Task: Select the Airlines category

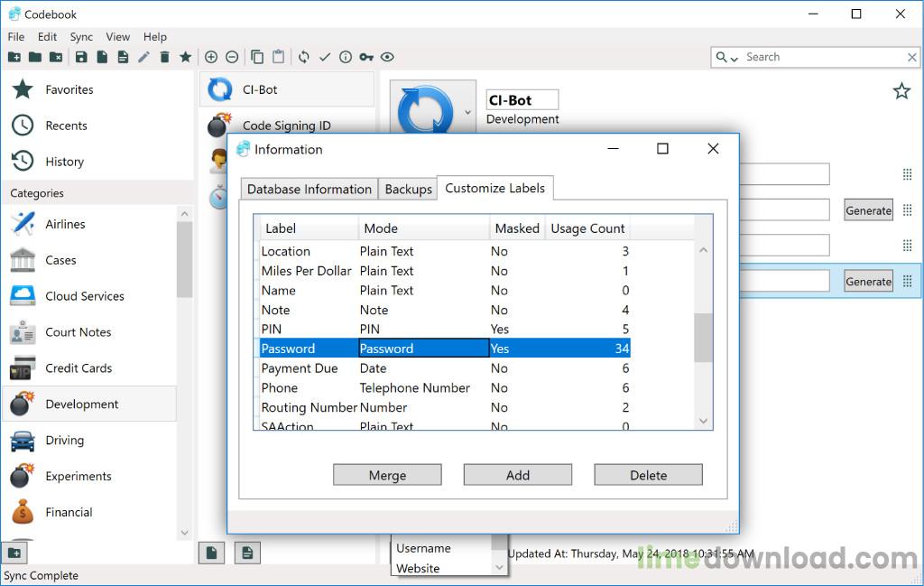Action: 89,224
